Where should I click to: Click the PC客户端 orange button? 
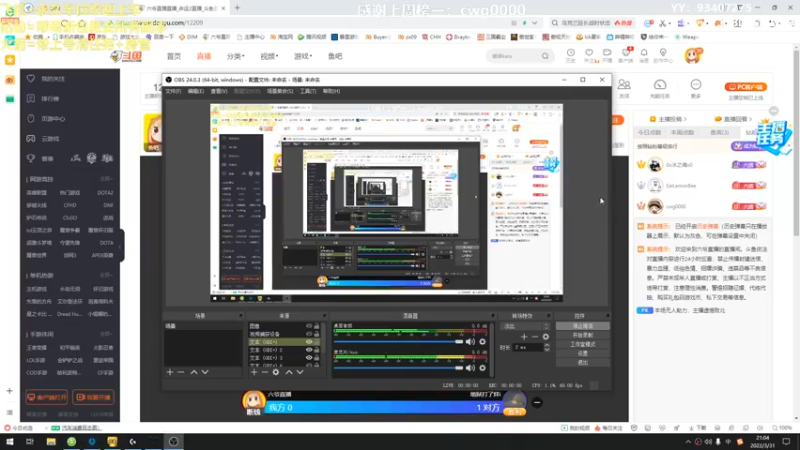coord(745,87)
